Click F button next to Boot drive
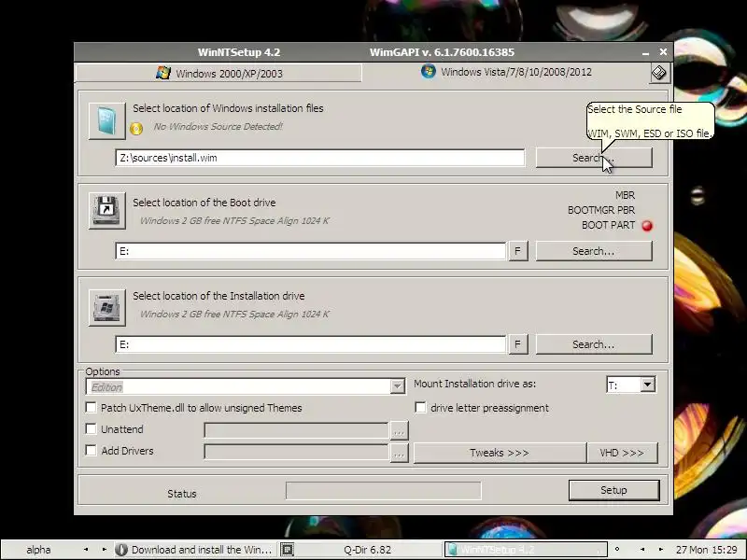The height and width of the screenshot is (560, 747). (518, 251)
